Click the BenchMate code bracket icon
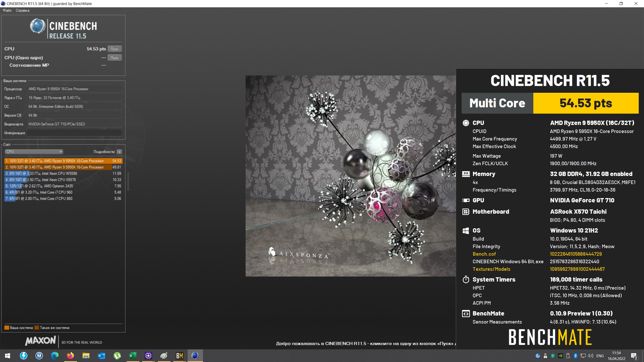Viewport: 644px width, 362px height. click(466, 313)
